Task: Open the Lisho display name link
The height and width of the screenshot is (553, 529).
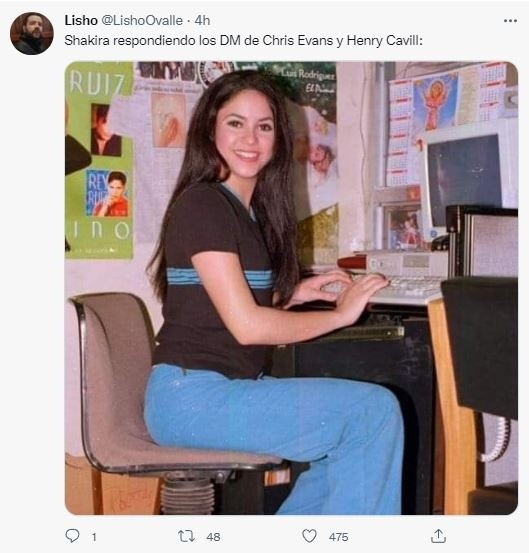Action: pos(81,20)
